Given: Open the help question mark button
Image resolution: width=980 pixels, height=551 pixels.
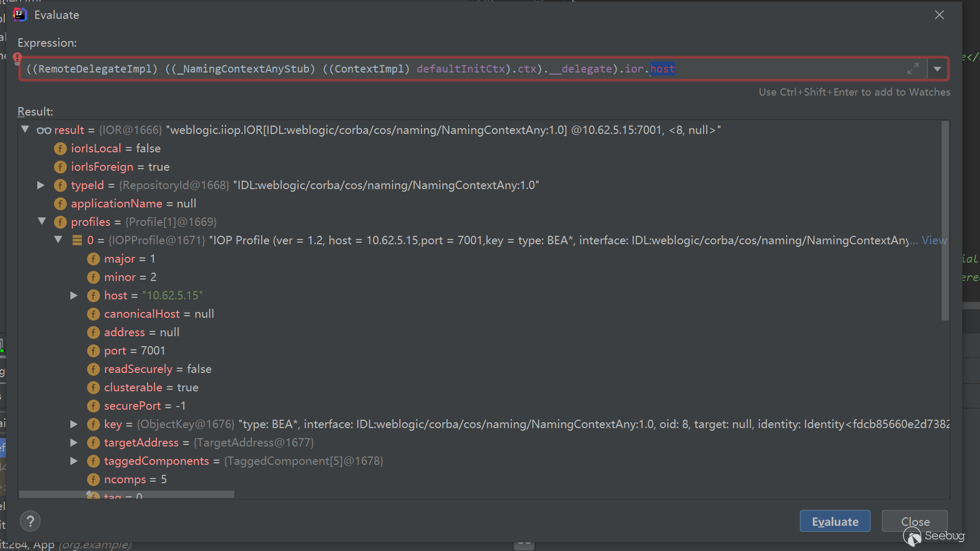Looking at the screenshot, I should pos(30,521).
